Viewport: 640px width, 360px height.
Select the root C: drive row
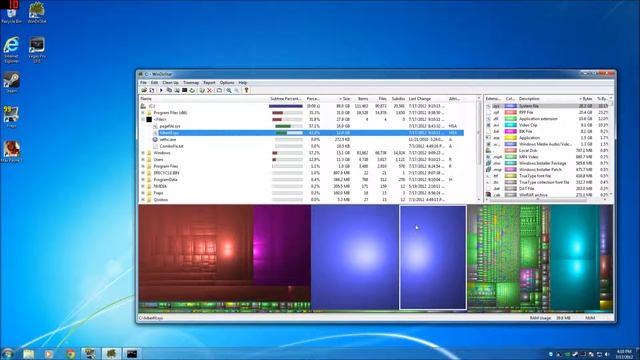[x=302, y=106]
